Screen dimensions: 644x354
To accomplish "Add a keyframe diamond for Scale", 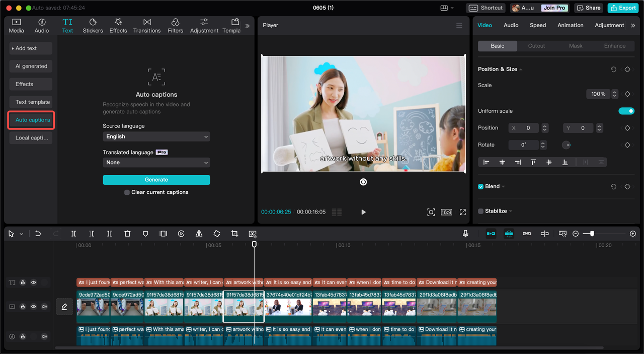I will pyautogui.click(x=627, y=94).
